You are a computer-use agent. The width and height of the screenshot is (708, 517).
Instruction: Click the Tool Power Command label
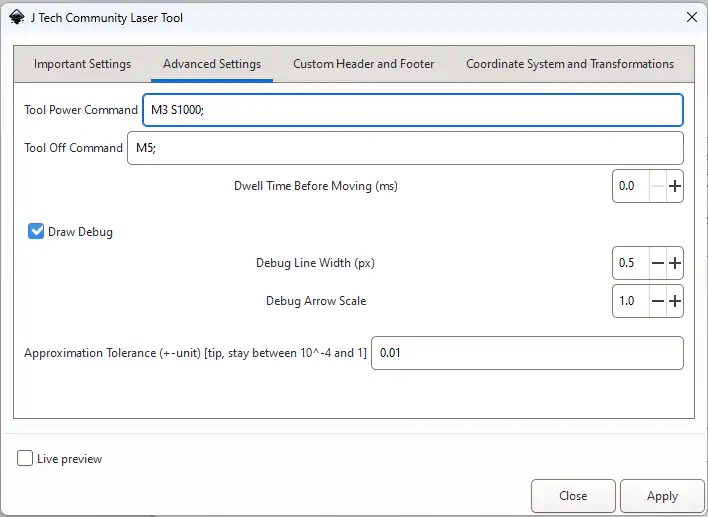[81, 110]
